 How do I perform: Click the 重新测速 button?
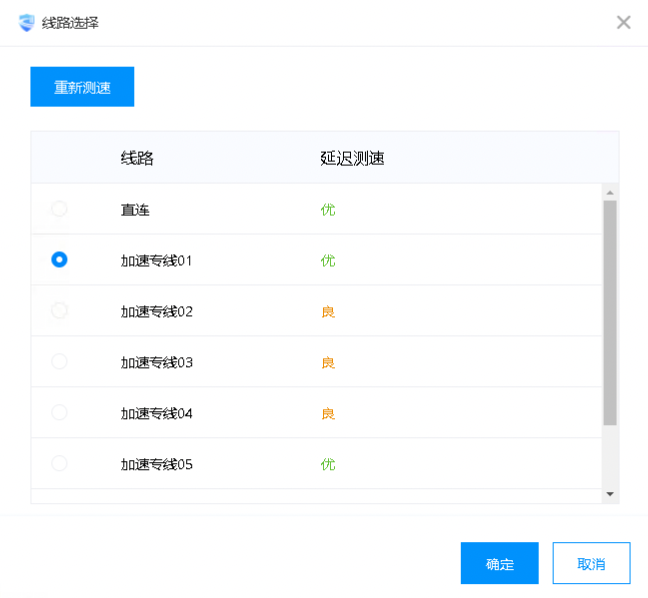click(82, 87)
